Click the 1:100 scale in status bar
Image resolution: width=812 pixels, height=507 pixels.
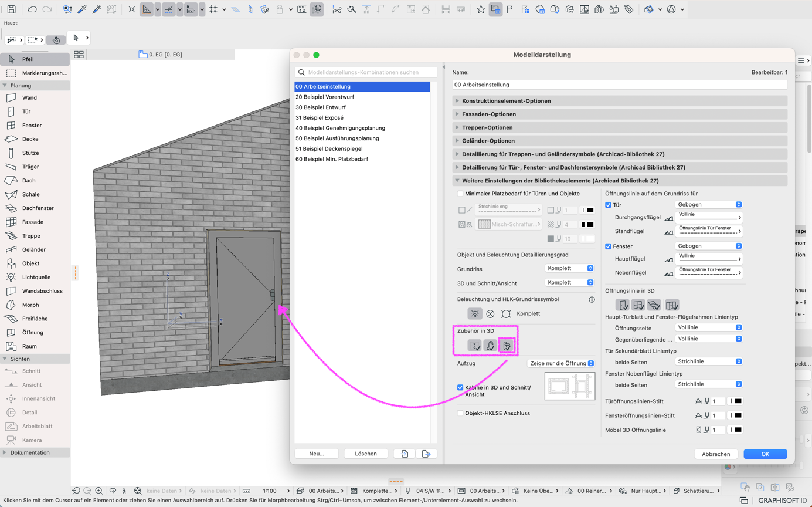point(270,491)
